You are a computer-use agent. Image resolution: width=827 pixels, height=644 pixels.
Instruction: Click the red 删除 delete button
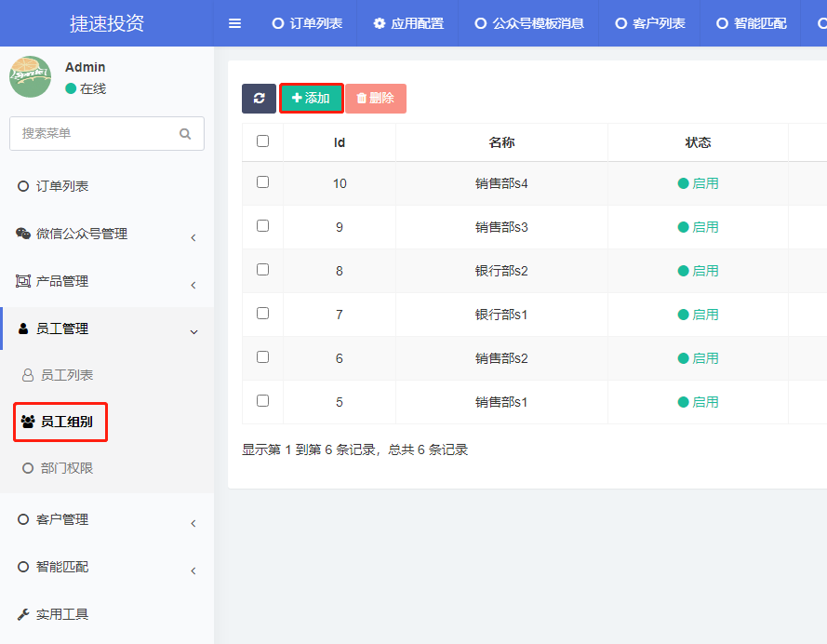point(376,98)
